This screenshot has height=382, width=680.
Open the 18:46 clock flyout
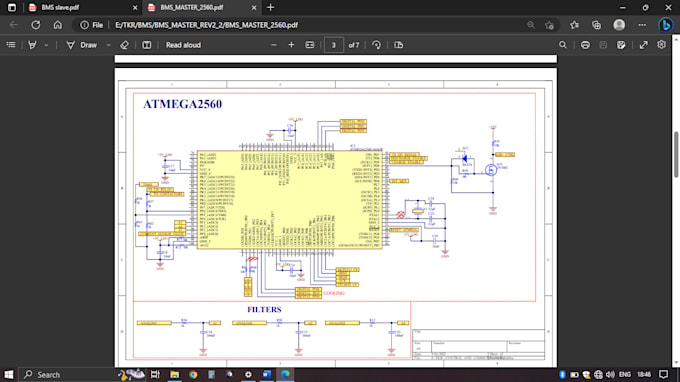point(644,375)
